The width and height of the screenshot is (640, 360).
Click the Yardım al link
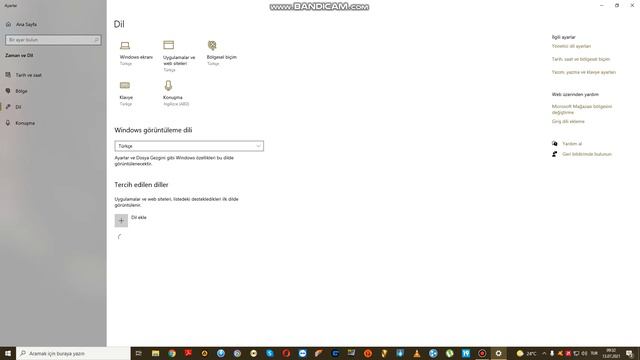pyautogui.click(x=572, y=144)
